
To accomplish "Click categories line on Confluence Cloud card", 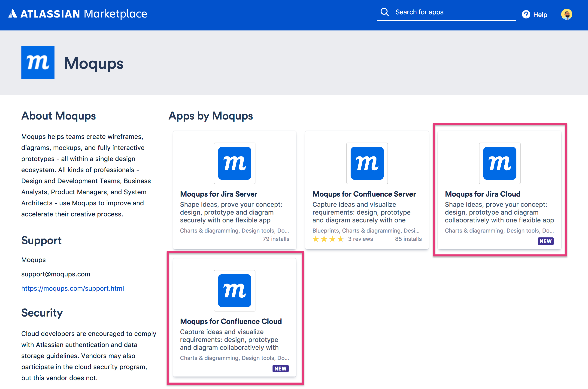I will point(234,358).
